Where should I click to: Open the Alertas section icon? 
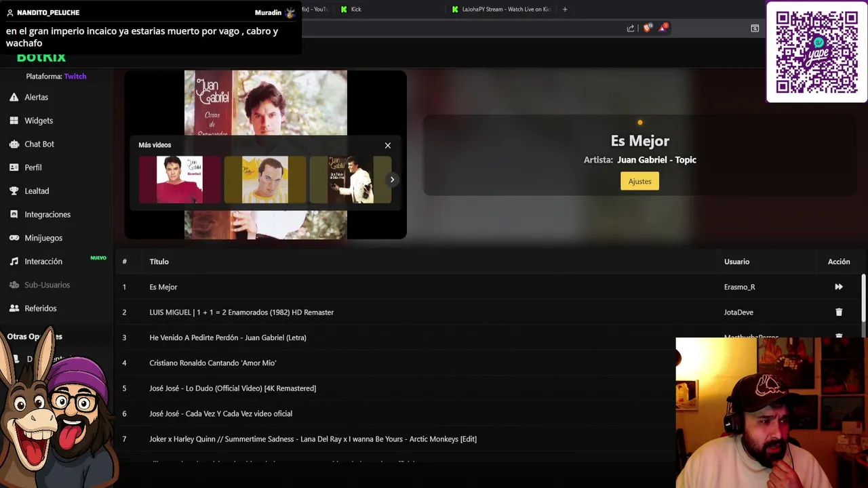point(14,98)
